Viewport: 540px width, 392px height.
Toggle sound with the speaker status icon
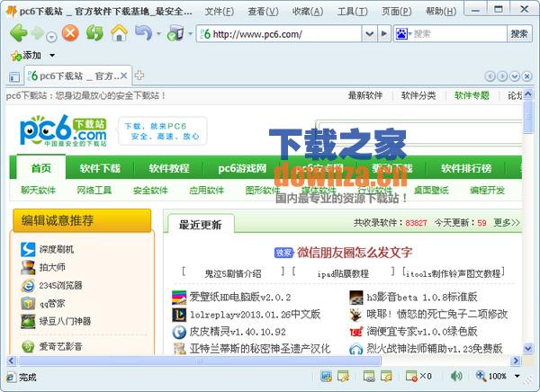(x=456, y=376)
